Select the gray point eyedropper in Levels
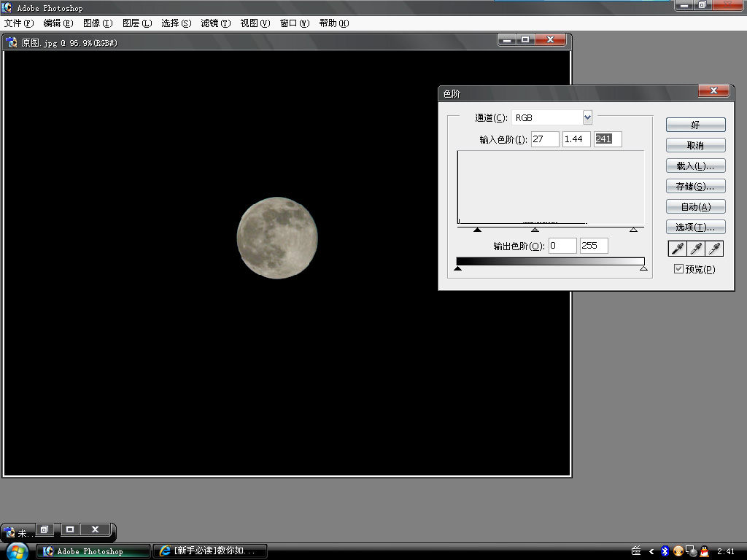Image resolution: width=747 pixels, height=560 pixels. [696, 248]
